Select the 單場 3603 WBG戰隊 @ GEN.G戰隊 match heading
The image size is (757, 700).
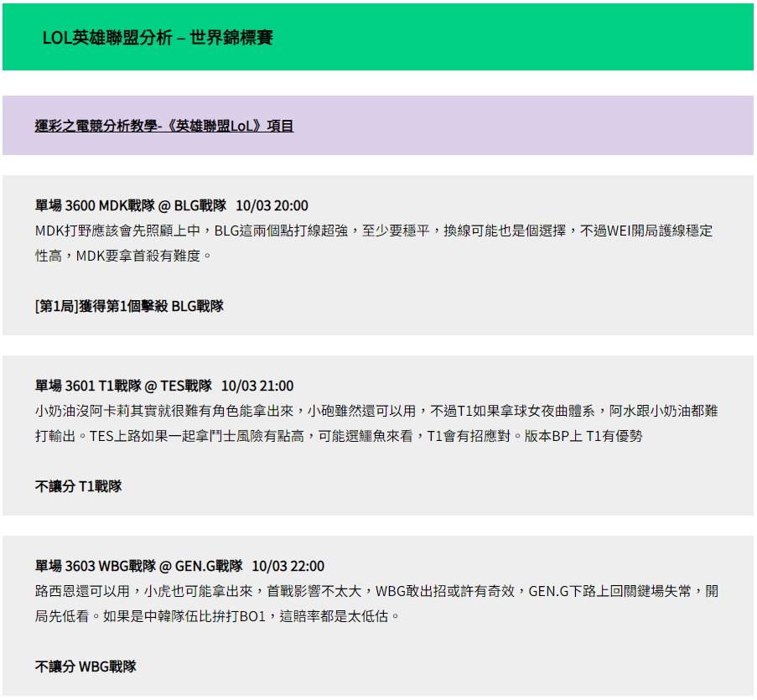179,566
